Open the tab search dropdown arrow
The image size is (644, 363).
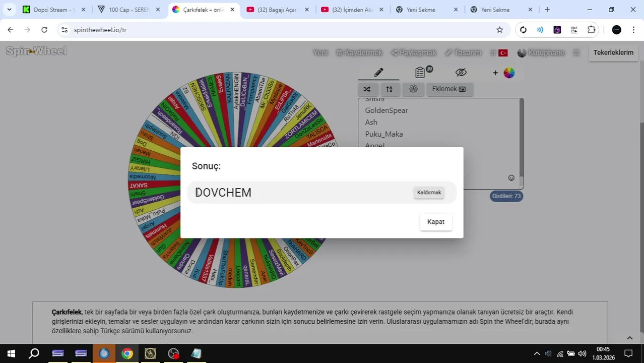9,10
